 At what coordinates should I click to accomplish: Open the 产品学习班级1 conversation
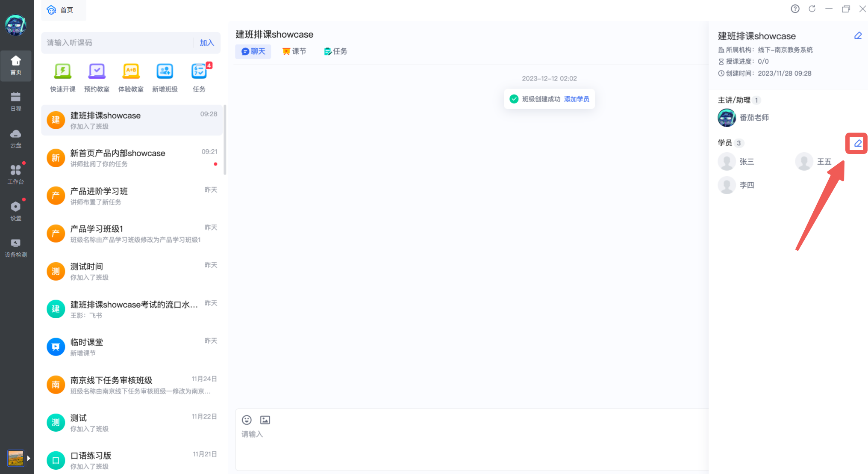pyautogui.click(x=132, y=234)
